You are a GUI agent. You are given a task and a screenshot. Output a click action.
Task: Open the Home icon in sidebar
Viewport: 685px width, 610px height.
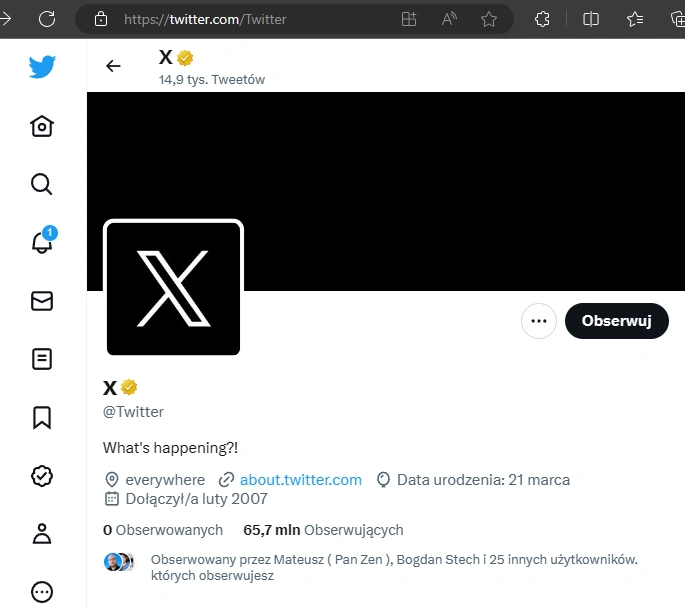pyautogui.click(x=42, y=126)
